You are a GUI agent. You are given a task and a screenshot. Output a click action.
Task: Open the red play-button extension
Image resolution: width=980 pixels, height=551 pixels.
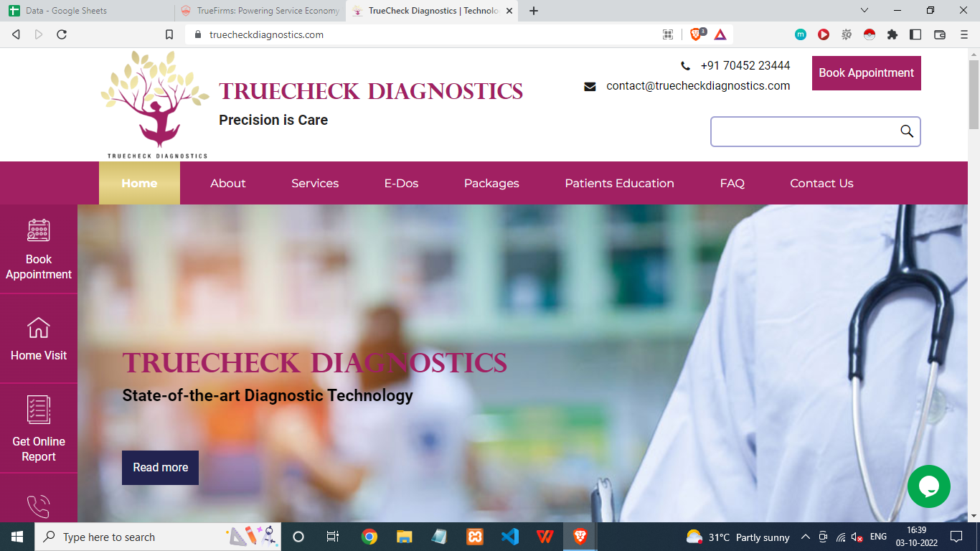pos(824,34)
